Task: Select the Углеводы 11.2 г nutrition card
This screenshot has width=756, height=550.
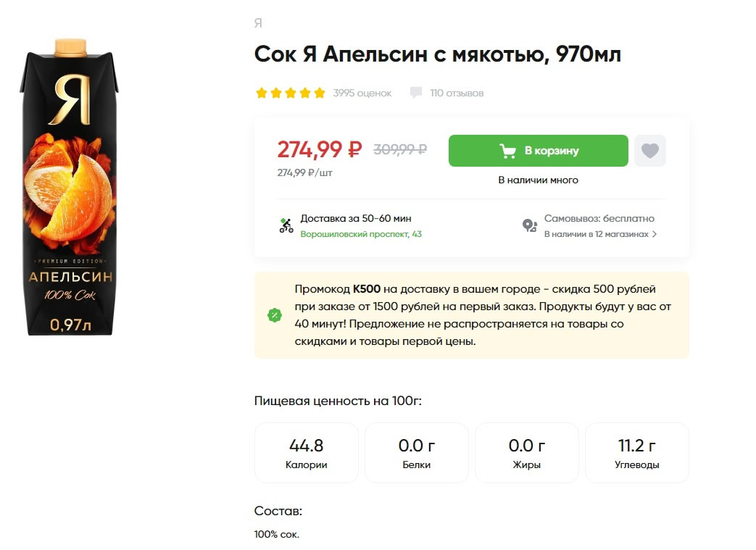Action: click(637, 453)
